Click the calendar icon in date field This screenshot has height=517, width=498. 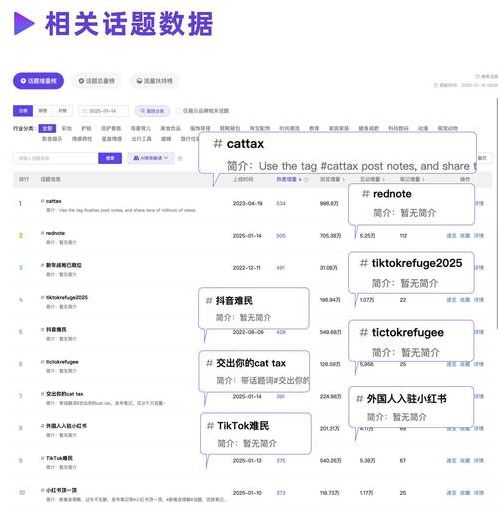tap(85, 111)
